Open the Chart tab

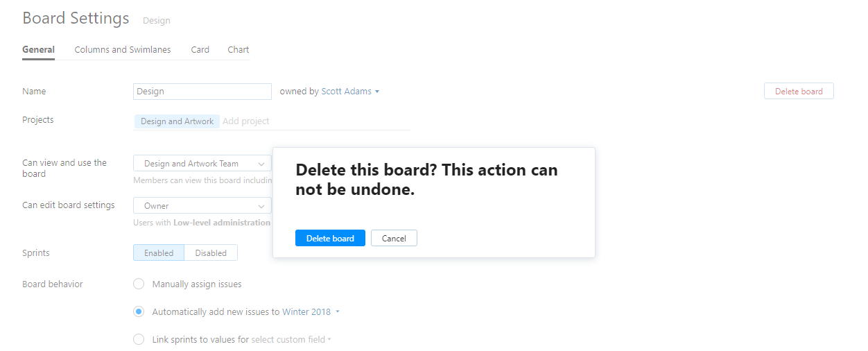point(238,50)
